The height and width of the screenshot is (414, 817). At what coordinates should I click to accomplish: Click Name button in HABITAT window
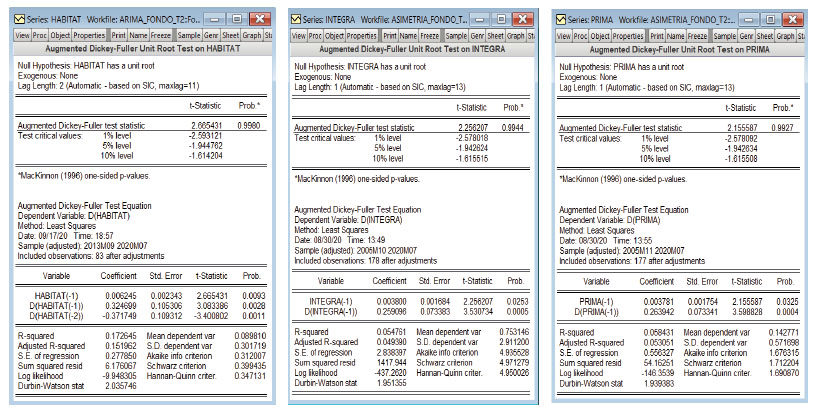point(138,35)
